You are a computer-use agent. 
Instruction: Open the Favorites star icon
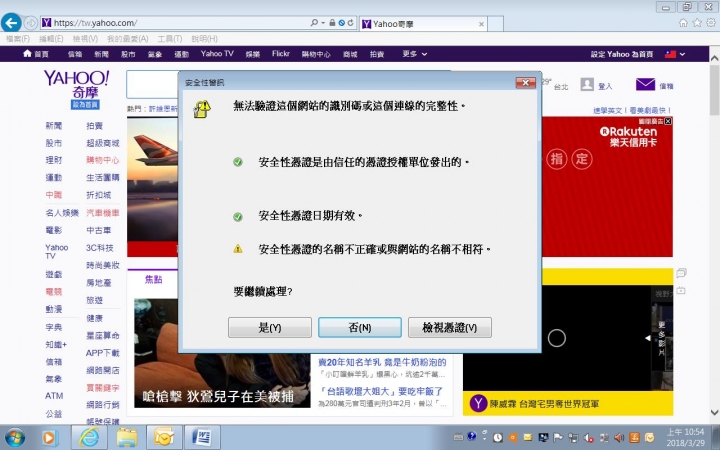[697, 22]
